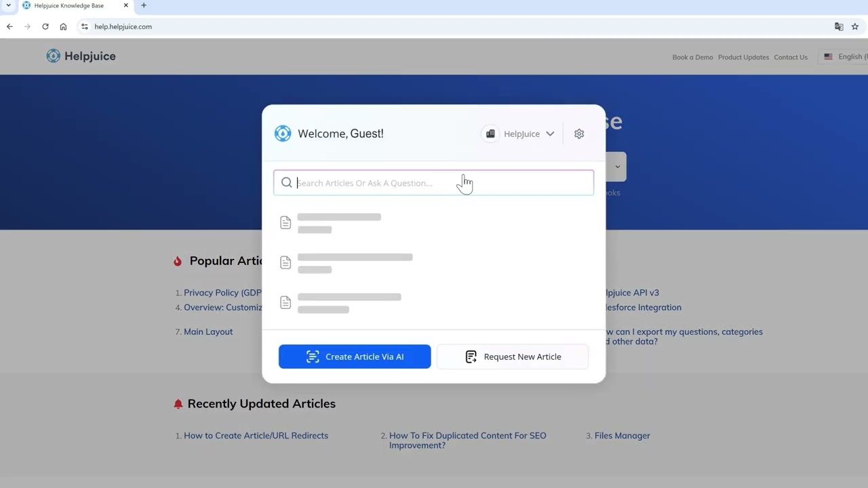Click the AI scan icon in the Create Article button
868x488 pixels.
coord(313,357)
